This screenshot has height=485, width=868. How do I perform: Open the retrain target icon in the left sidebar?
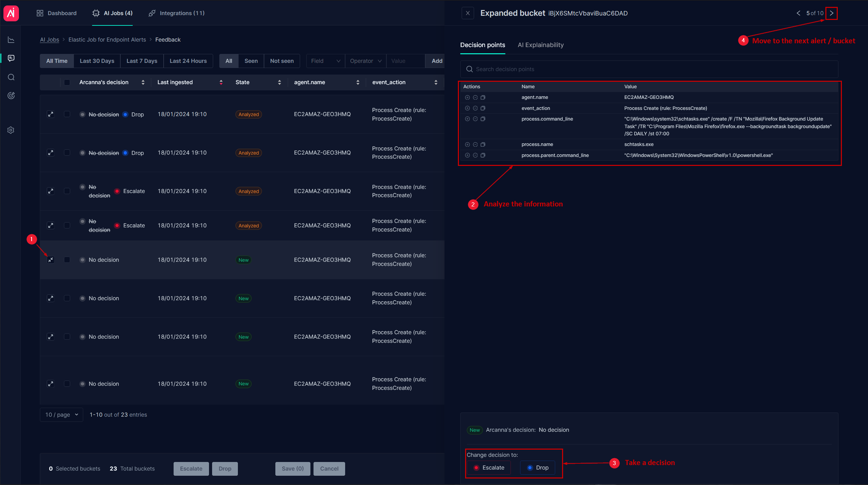click(x=11, y=95)
